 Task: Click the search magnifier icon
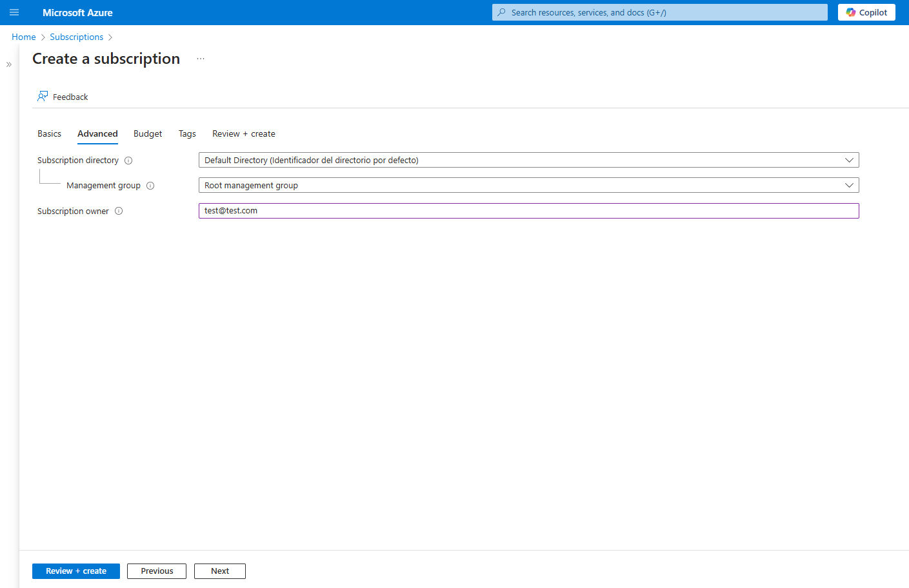tap(501, 12)
